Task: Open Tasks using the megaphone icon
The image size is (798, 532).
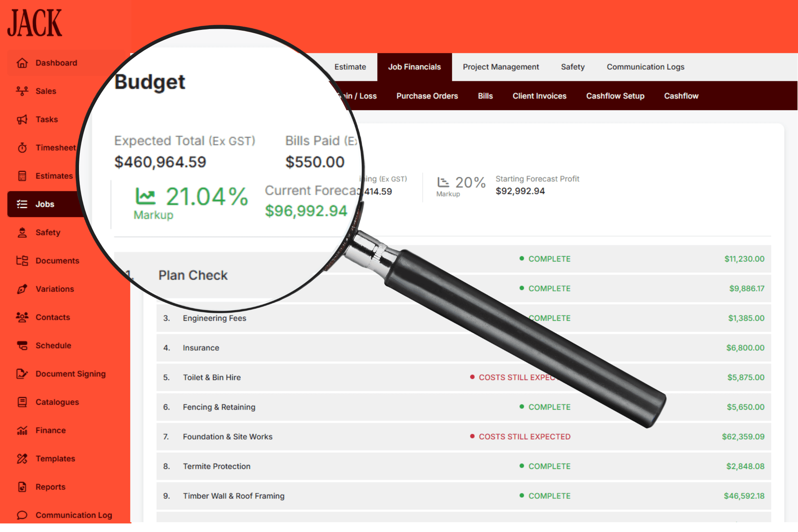Action: point(22,119)
